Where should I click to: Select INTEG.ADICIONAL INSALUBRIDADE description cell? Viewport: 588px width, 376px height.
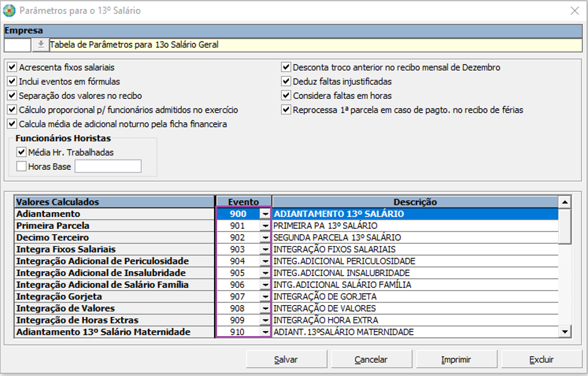415,273
